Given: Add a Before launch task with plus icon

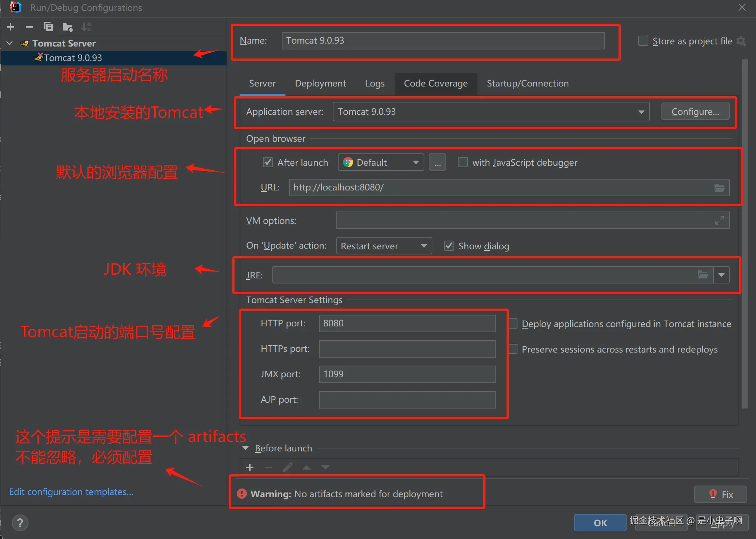Looking at the screenshot, I should pos(250,467).
